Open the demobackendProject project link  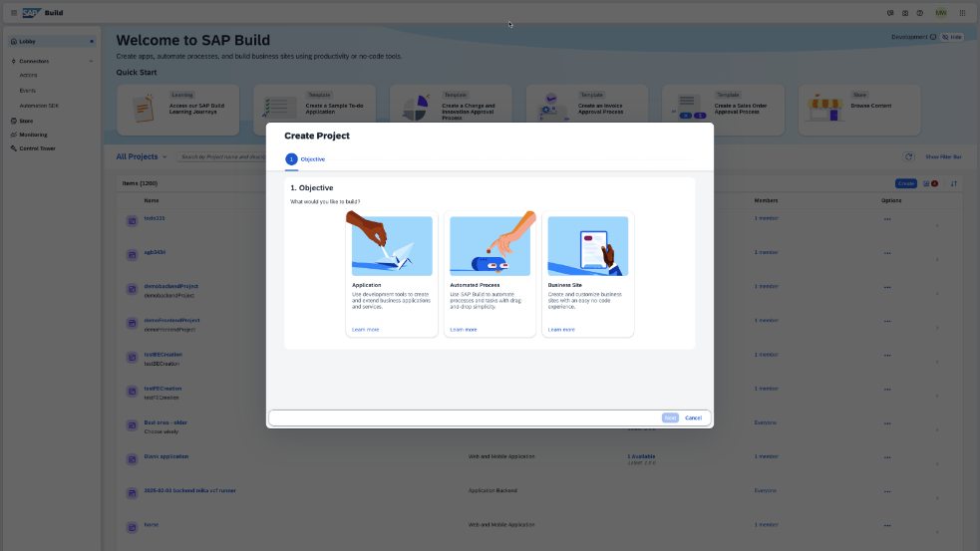(x=170, y=286)
